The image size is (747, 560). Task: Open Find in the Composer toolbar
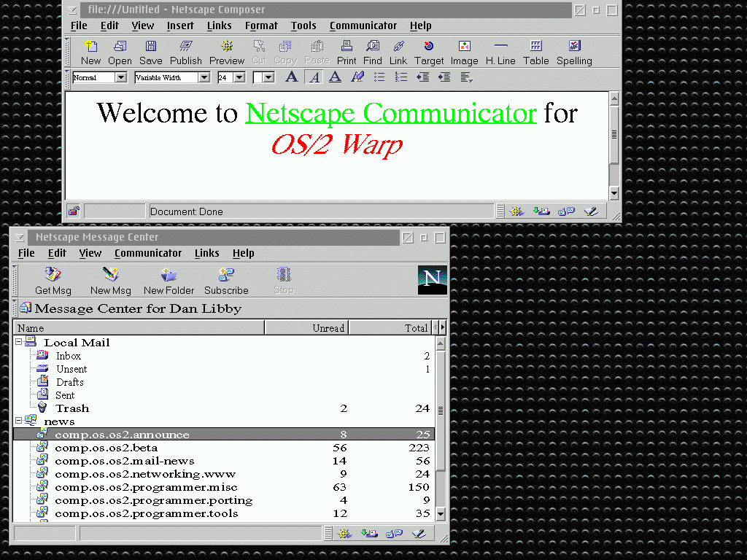click(x=373, y=52)
